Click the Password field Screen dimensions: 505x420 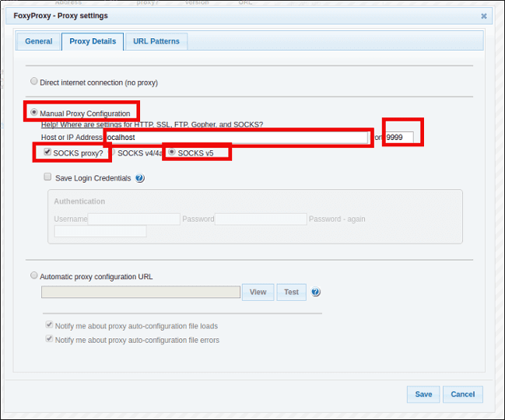(x=261, y=219)
